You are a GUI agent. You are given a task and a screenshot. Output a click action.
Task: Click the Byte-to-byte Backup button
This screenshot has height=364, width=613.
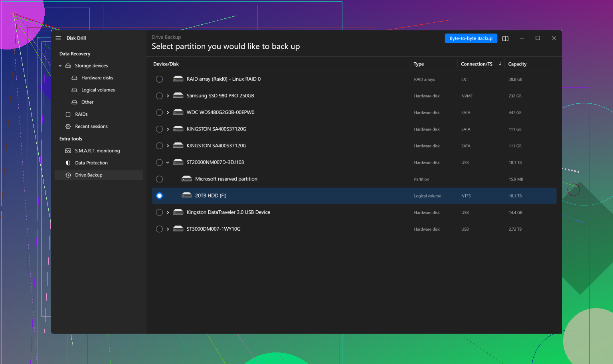click(471, 38)
